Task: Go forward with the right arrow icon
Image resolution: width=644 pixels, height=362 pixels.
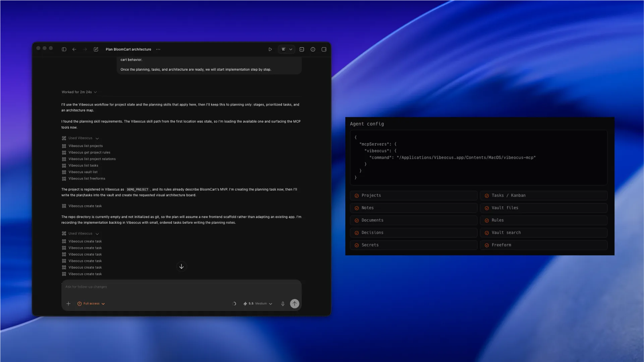Action: click(x=85, y=49)
